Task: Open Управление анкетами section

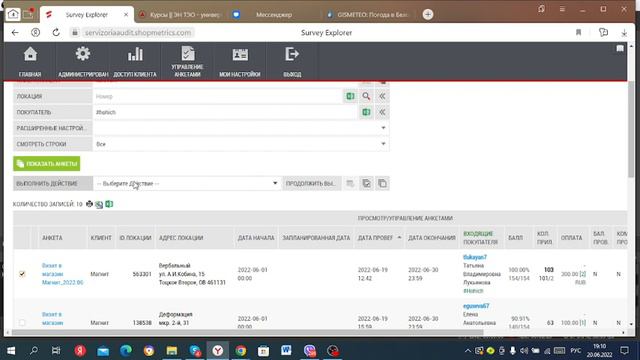Action: click(x=187, y=61)
